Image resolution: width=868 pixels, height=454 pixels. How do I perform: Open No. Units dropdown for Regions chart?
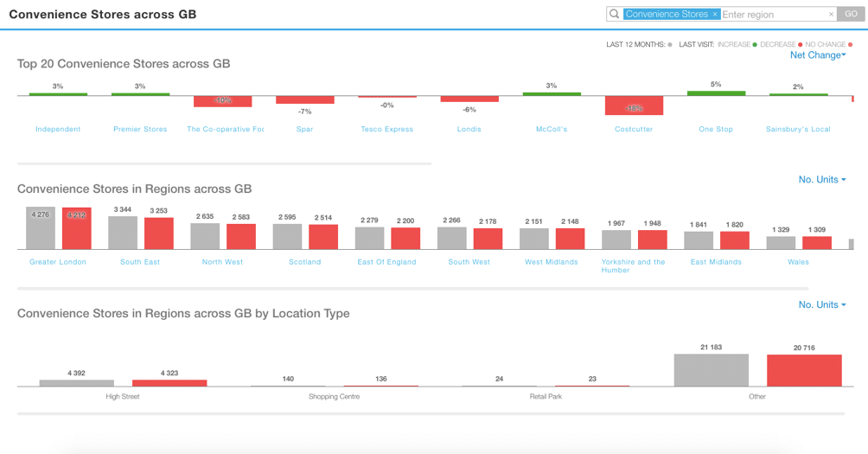point(822,179)
